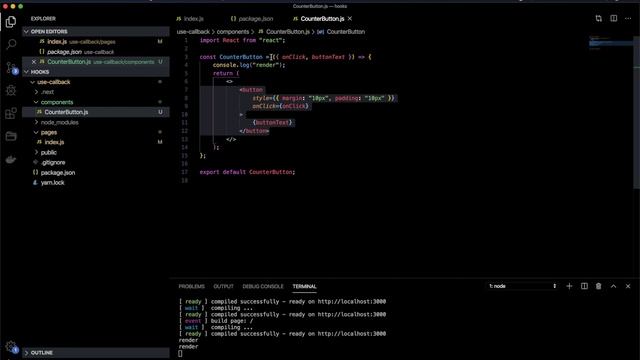
Task: Close the terminal panel
Action: pos(628,286)
